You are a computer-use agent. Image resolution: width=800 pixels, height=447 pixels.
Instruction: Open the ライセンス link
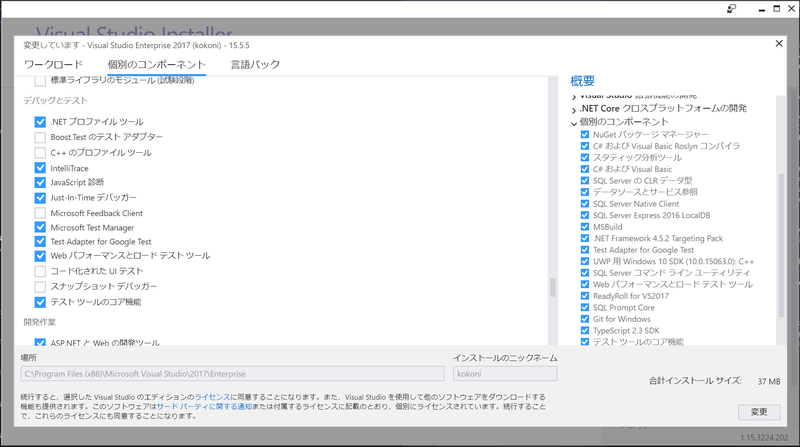[x=212, y=397]
